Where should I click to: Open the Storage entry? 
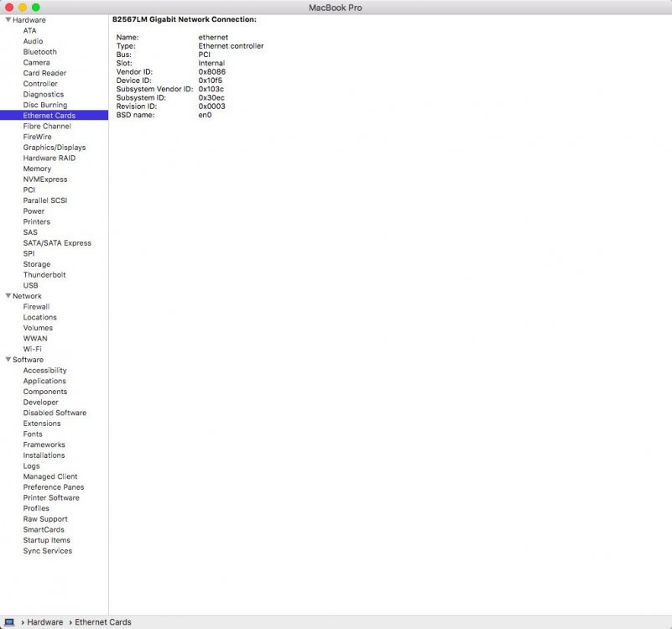(x=37, y=264)
